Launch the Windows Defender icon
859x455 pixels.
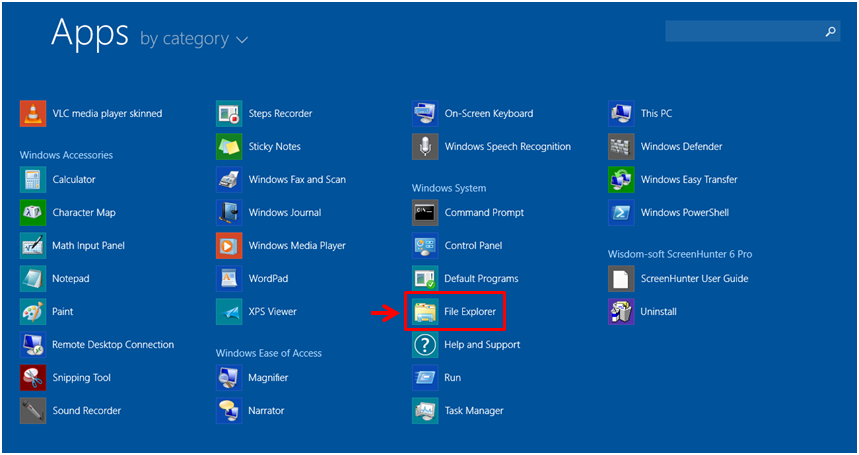621,147
